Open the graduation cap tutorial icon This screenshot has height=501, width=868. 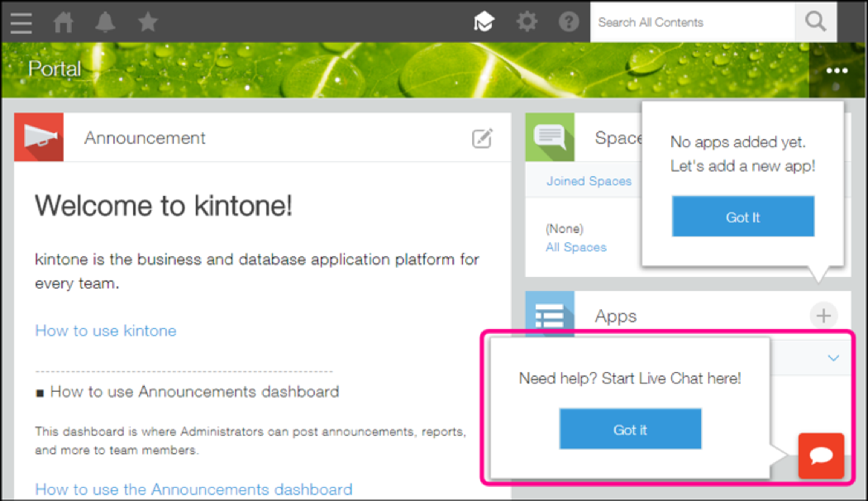tap(484, 22)
